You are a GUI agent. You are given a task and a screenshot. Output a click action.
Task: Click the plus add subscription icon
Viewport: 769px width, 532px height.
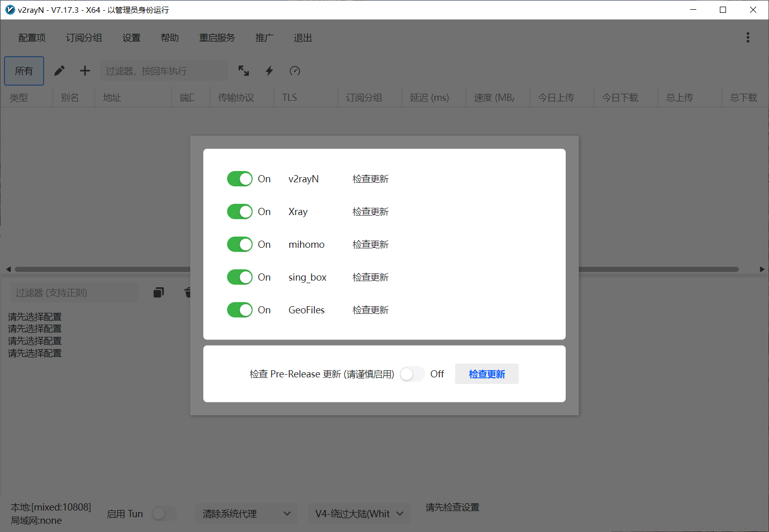(85, 71)
